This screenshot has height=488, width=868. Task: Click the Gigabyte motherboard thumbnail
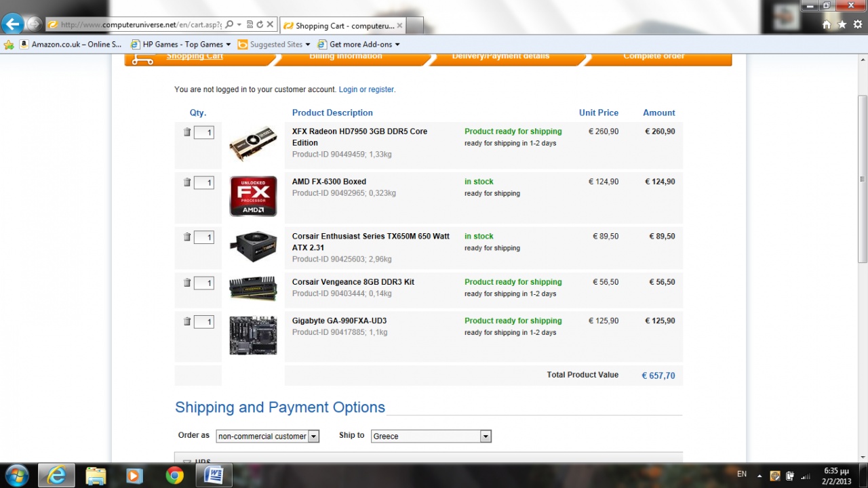coord(253,335)
